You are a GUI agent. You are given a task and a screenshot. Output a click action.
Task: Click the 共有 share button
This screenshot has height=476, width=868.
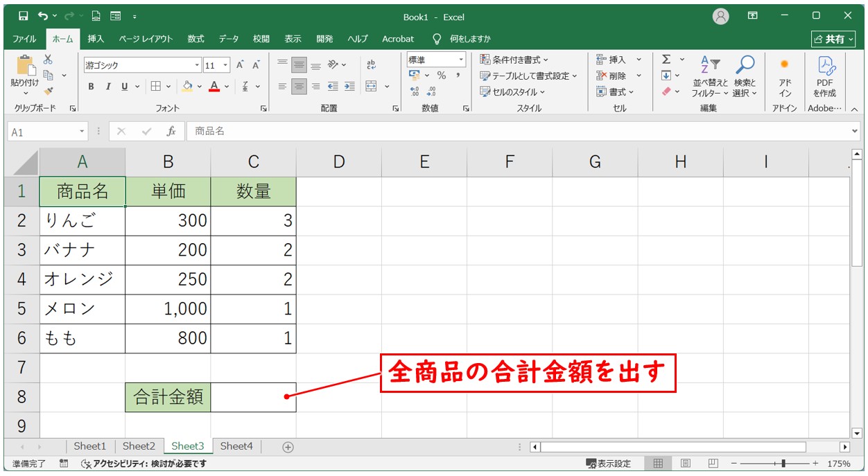[x=833, y=39]
